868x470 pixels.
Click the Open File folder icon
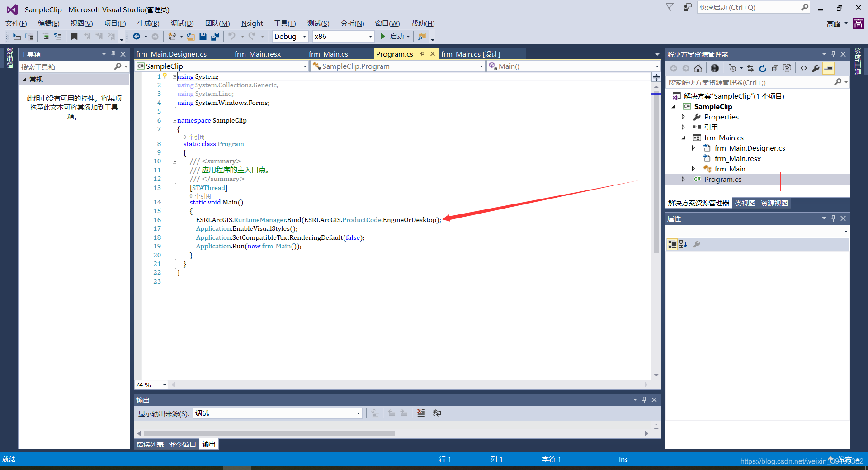point(191,36)
